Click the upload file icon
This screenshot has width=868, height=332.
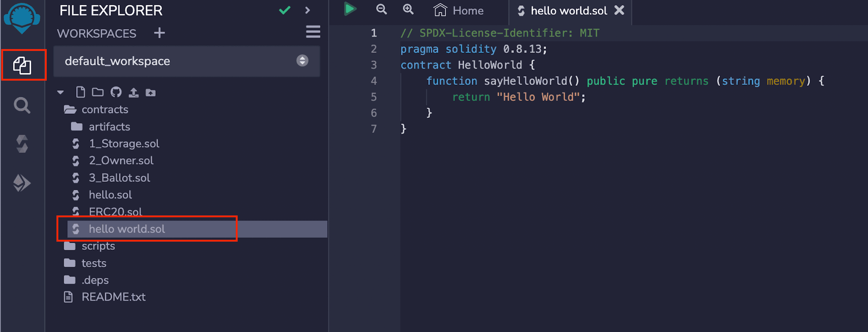pyautogui.click(x=134, y=92)
